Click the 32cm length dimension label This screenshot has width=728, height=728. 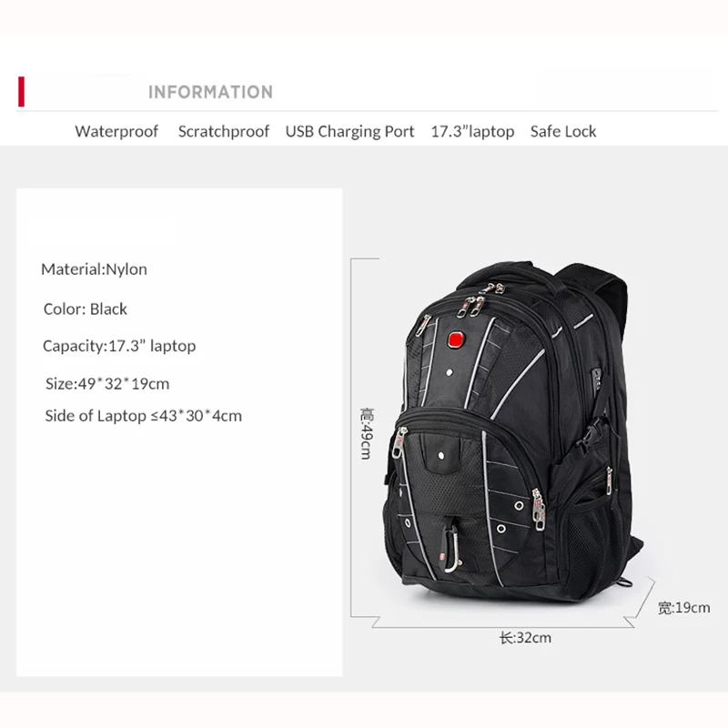click(x=525, y=638)
